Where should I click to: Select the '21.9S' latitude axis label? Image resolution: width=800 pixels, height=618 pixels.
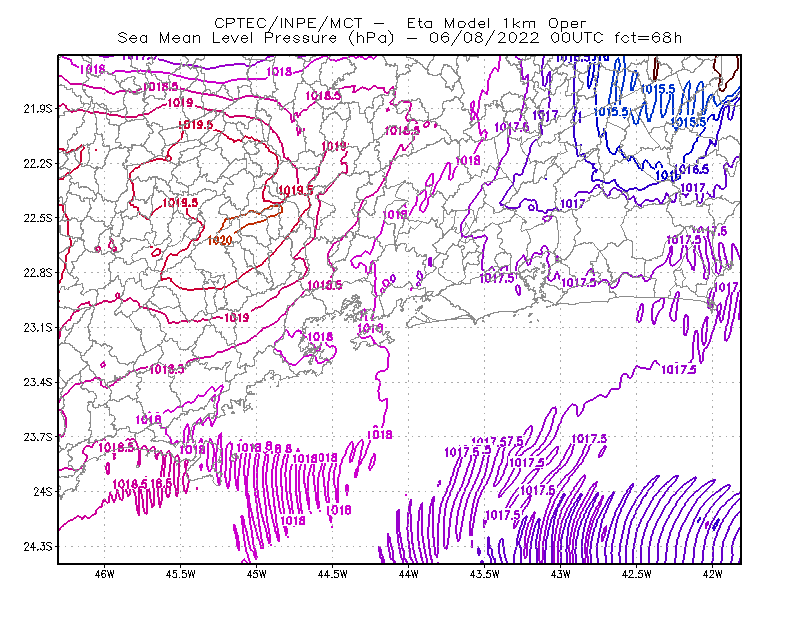(38, 109)
